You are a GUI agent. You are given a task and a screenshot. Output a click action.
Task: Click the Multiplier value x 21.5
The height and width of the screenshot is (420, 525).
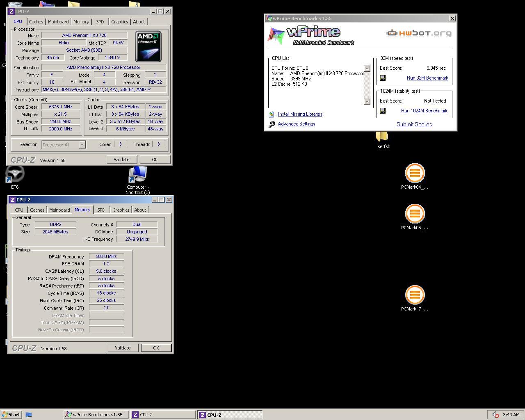coord(61,114)
